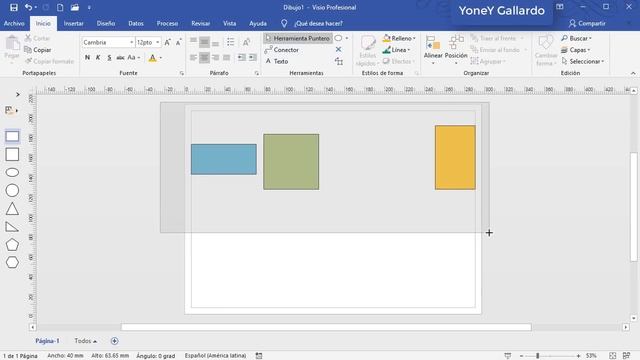Click the Compartir button

587,24
